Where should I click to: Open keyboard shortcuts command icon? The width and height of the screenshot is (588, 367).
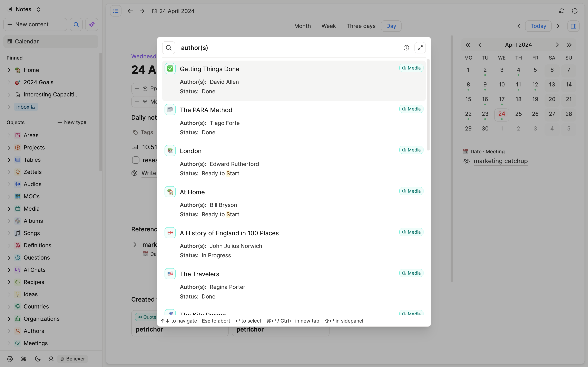[x=24, y=359]
